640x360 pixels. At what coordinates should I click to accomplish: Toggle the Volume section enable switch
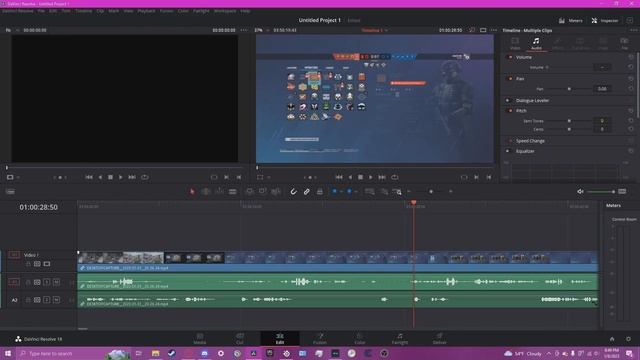[x=510, y=57]
